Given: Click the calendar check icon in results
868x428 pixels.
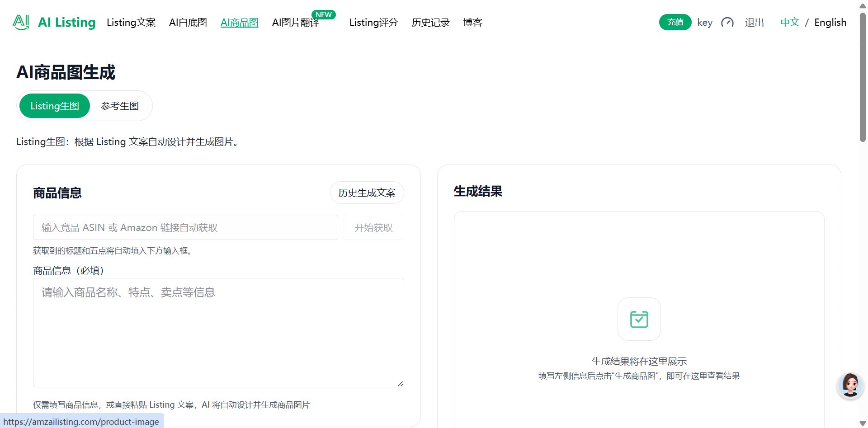Looking at the screenshot, I should tap(639, 319).
